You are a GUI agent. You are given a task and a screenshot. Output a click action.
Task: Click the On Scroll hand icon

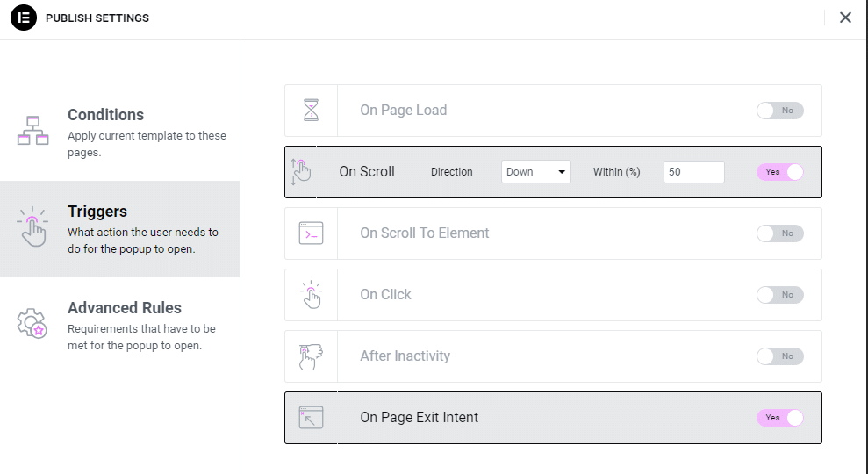point(300,172)
